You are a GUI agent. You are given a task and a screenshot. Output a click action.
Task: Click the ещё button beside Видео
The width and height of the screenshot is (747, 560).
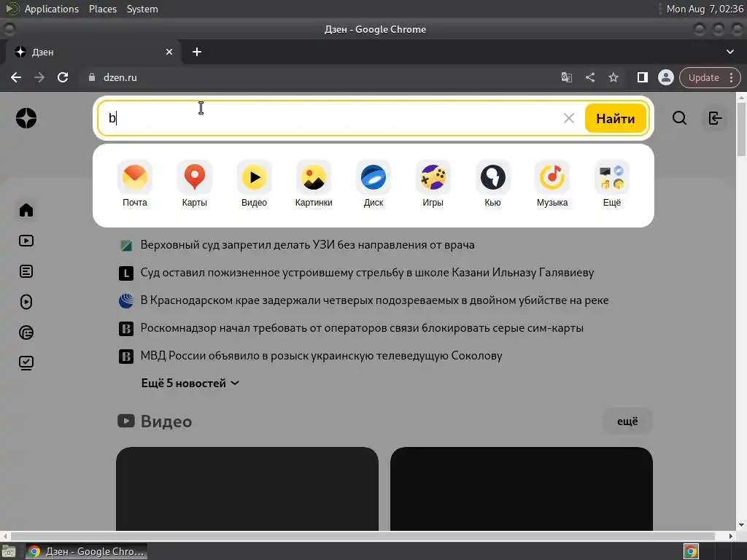coord(627,421)
